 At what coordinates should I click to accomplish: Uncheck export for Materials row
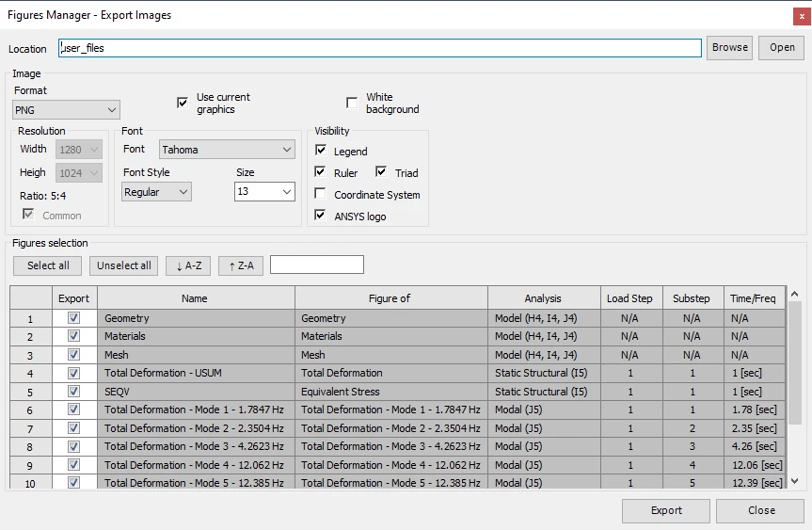pyautogui.click(x=74, y=336)
